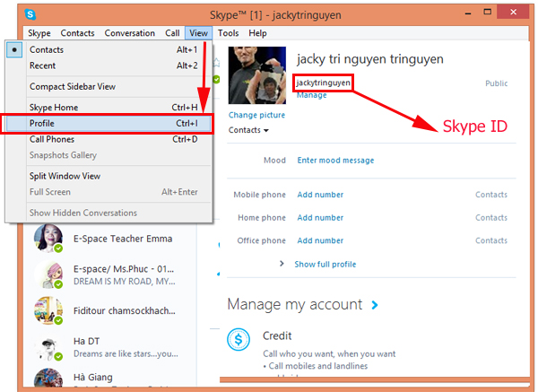Select the Ha DT contact avatar
This screenshot has height=392, width=538.
47,348
